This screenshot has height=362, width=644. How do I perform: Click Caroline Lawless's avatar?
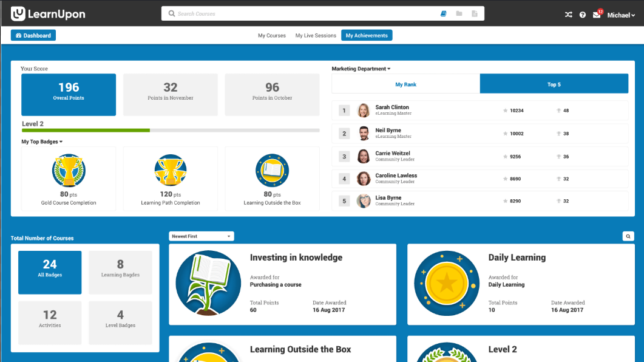coord(364,179)
